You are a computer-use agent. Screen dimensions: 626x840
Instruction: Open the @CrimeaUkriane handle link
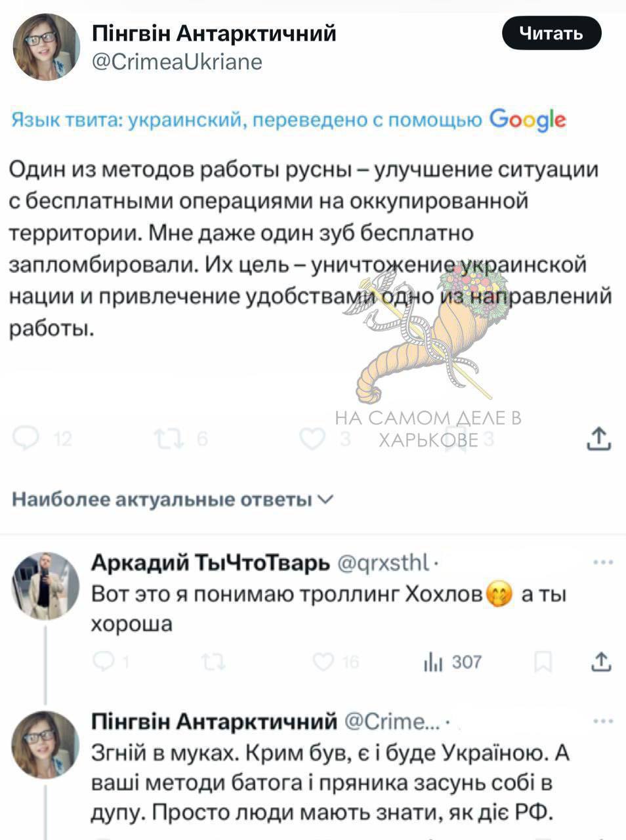click(176, 62)
